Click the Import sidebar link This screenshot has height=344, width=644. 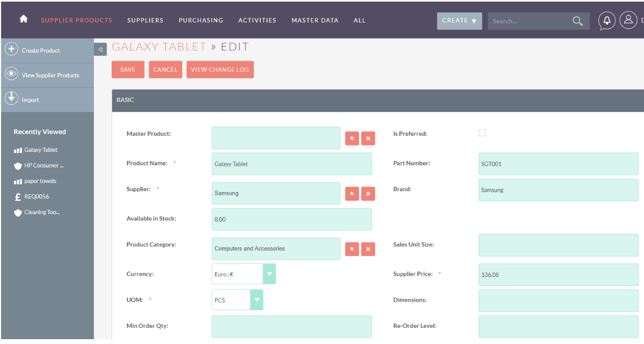coord(30,100)
